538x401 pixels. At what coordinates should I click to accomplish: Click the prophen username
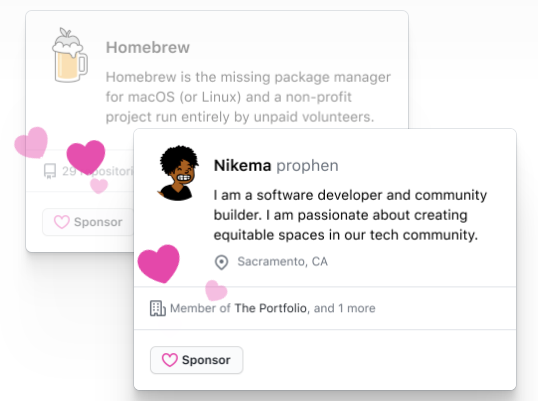pyautogui.click(x=307, y=166)
